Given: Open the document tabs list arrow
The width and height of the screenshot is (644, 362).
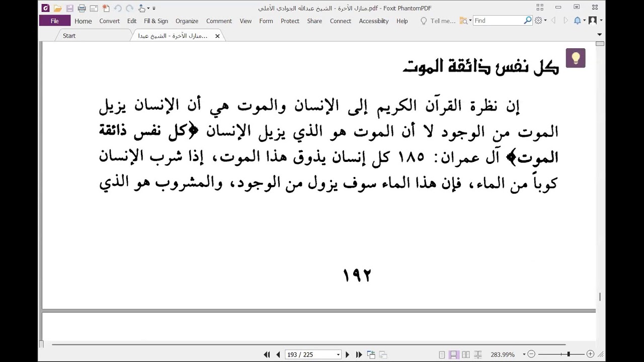Looking at the screenshot, I should (599, 35).
